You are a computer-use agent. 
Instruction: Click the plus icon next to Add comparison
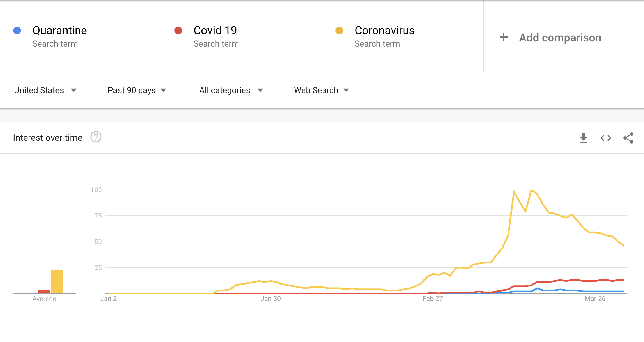(504, 37)
